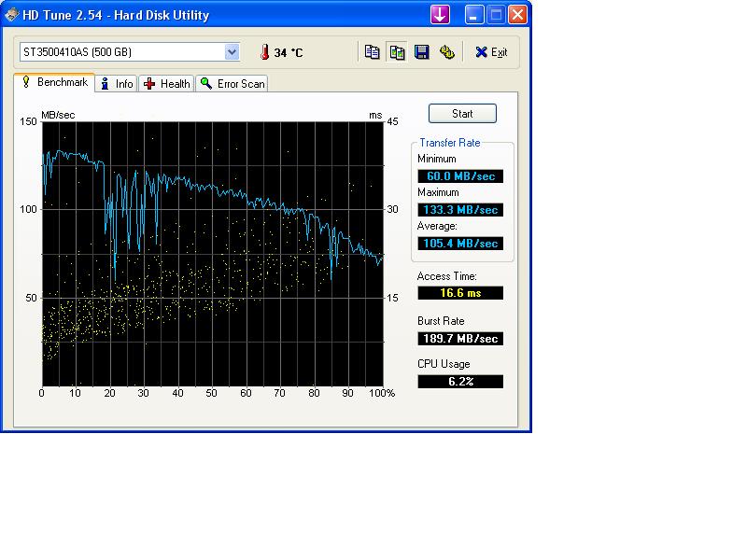
Task: Click the Minimum transfer rate value
Action: (x=460, y=176)
